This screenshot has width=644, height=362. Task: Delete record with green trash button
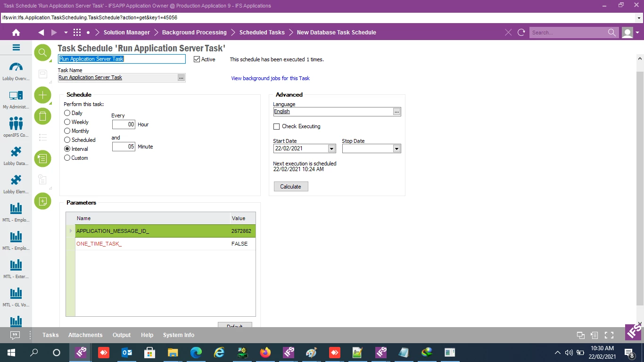42,116
